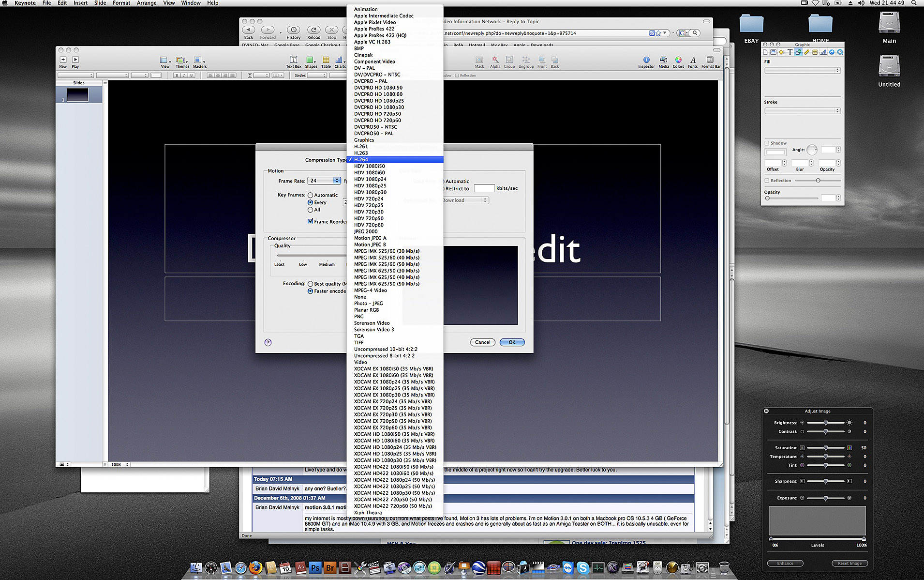Viewport: 924px width, 580px height.
Task: Select Photo - JPEG compression type
Action: [368, 304]
